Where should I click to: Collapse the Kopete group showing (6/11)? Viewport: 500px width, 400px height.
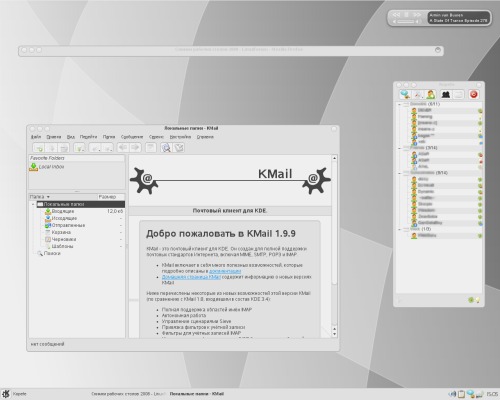(400, 104)
